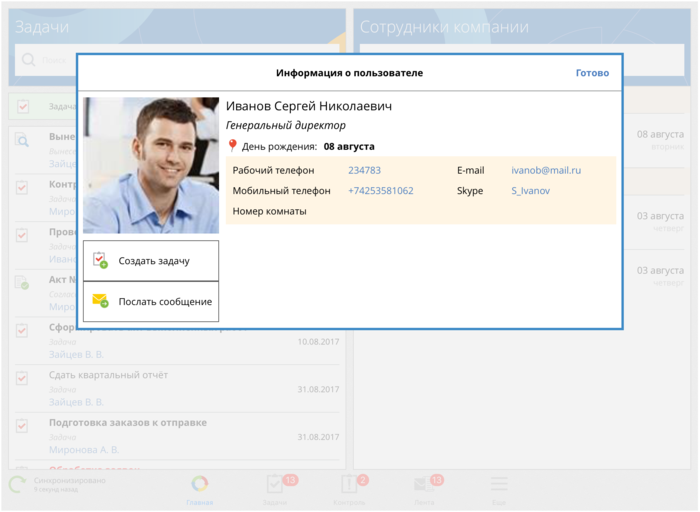Click the Создать задачу clipboard icon
The width and height of the screenshot is (700, 512).
pos(100,261)
